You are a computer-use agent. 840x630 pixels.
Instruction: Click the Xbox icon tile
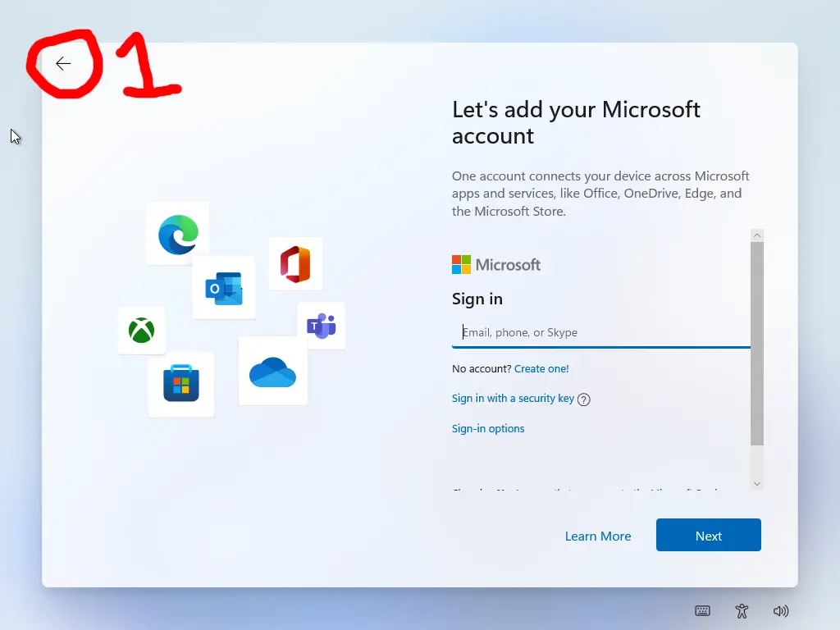point(141,330)
